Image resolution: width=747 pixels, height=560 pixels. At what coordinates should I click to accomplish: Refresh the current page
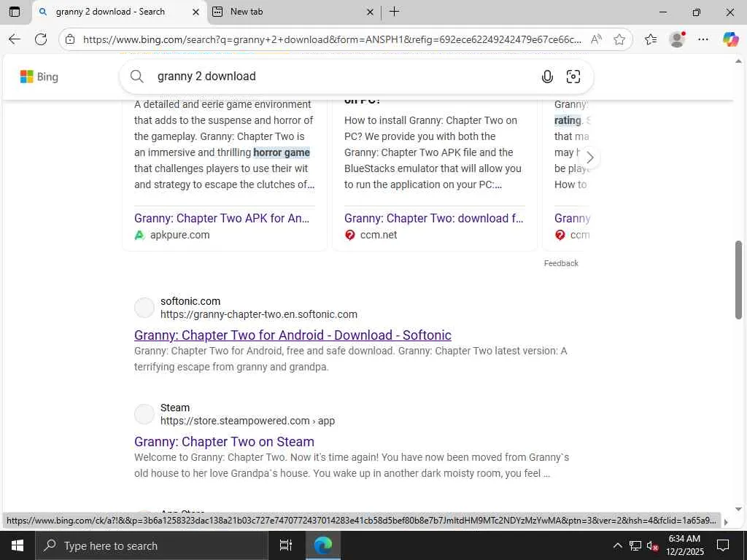pyautogui.click(x=41, y=39)
